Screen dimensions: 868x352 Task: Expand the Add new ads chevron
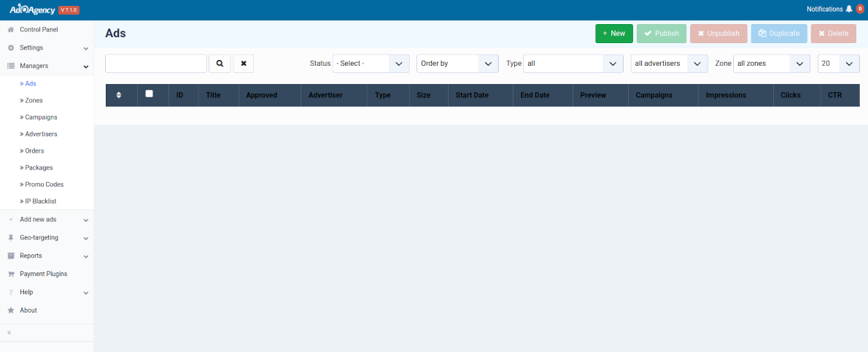[86, 221]
